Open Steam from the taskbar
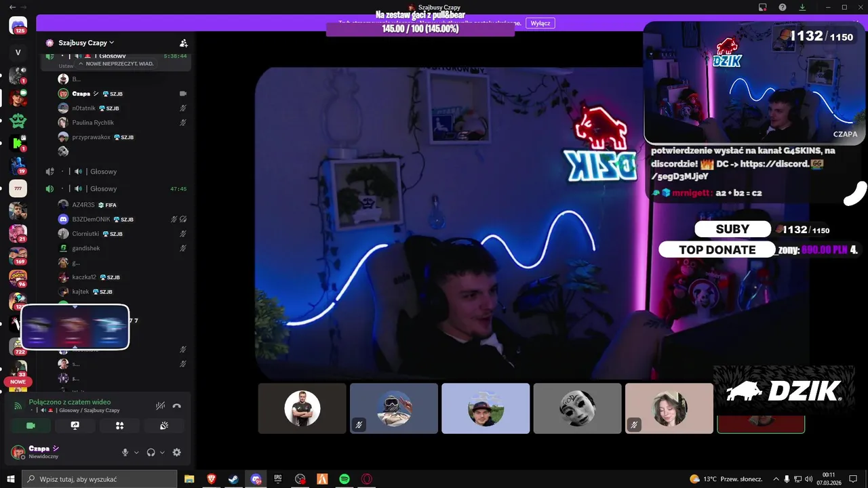This screenshot has height=488, width=868. 233,479
